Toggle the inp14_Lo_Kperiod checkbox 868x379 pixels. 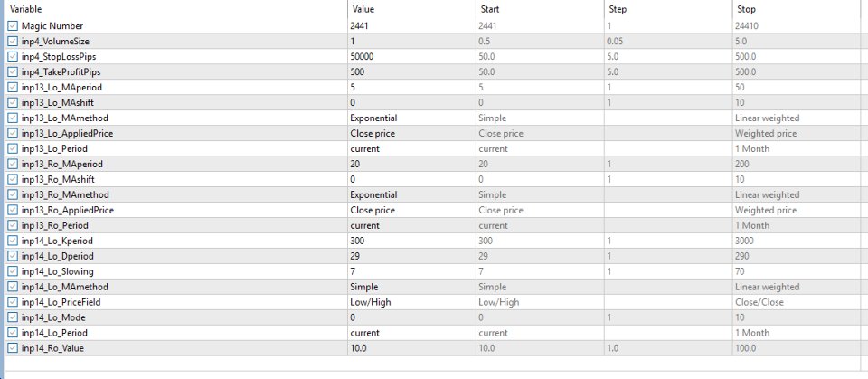click(x=12, y=241)
